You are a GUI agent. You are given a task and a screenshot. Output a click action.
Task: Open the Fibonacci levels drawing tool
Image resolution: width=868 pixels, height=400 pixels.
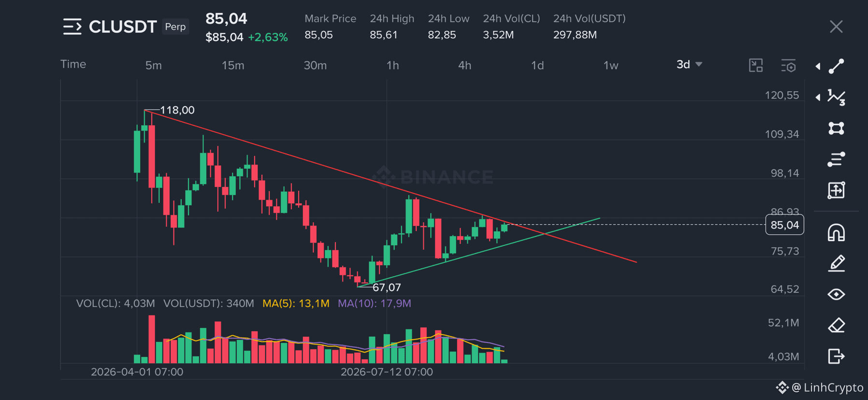(837, 159)
